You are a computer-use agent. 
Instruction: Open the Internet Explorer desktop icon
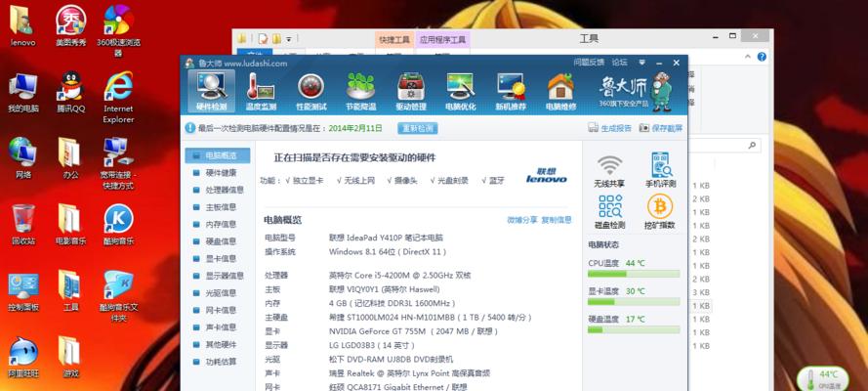(118, 97)
